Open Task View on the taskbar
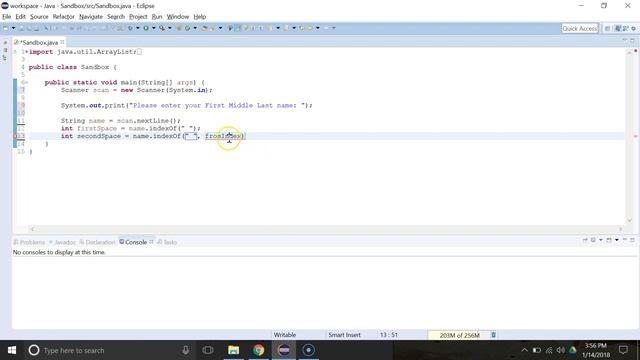The width and height of the screenshot is (640, 360). pyautogui.click(x=208, y=350)
